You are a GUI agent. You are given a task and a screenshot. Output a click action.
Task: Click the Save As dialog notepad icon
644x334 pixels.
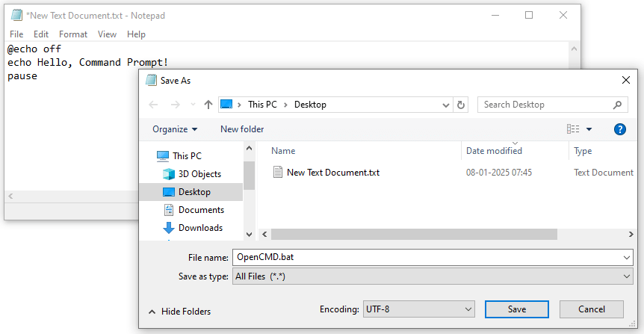152,80
